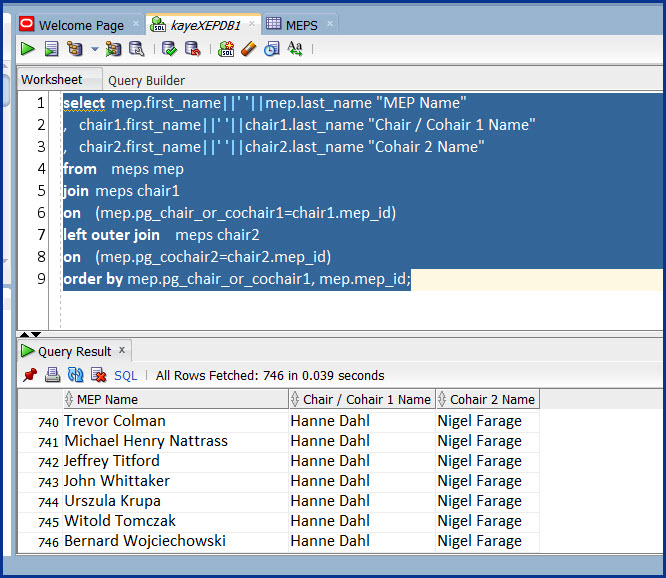The width and height of the screenshot is (666, 578).
Task: Switch to the Query Builder tab
Action: pyautogui.click(x=147, y=81)
